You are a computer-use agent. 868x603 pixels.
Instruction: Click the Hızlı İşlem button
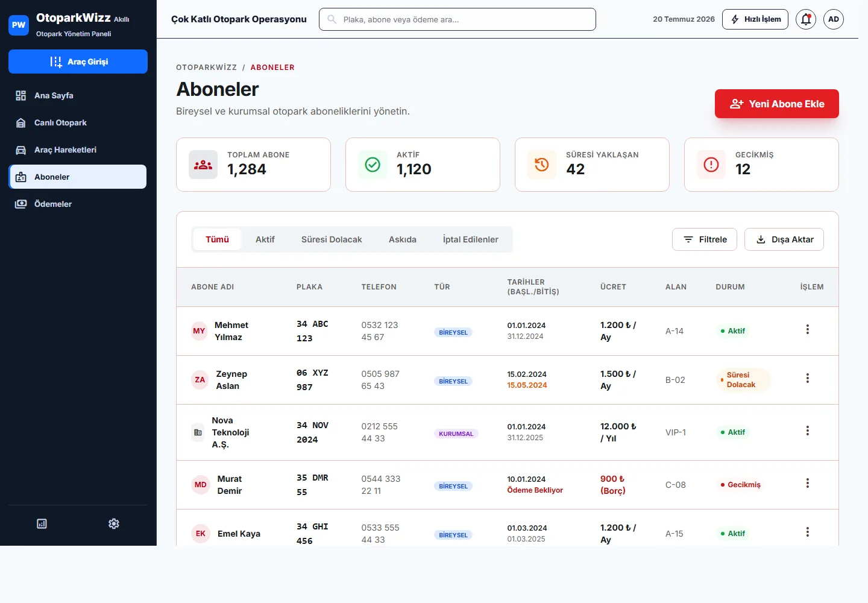tap(755, 19)
